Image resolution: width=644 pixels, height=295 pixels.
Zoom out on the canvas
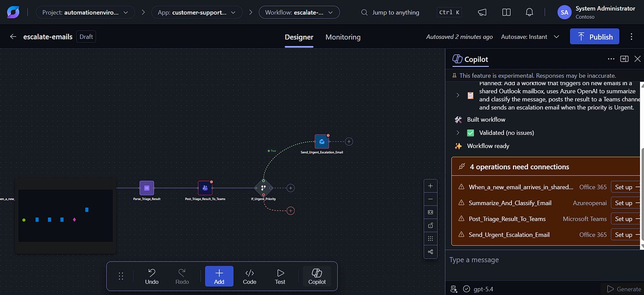coord(430,199)
